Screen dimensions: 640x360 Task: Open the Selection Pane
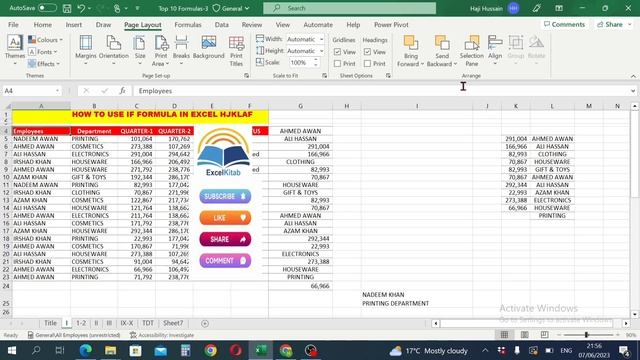click(471, 50)
